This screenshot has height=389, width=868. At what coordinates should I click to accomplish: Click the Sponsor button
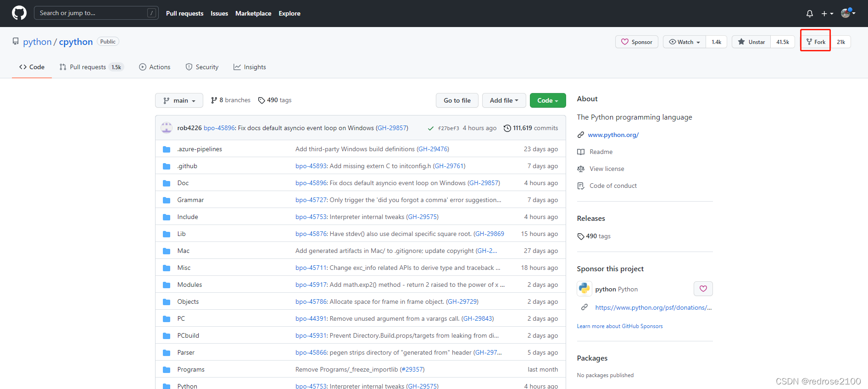(x=637, y=42)
